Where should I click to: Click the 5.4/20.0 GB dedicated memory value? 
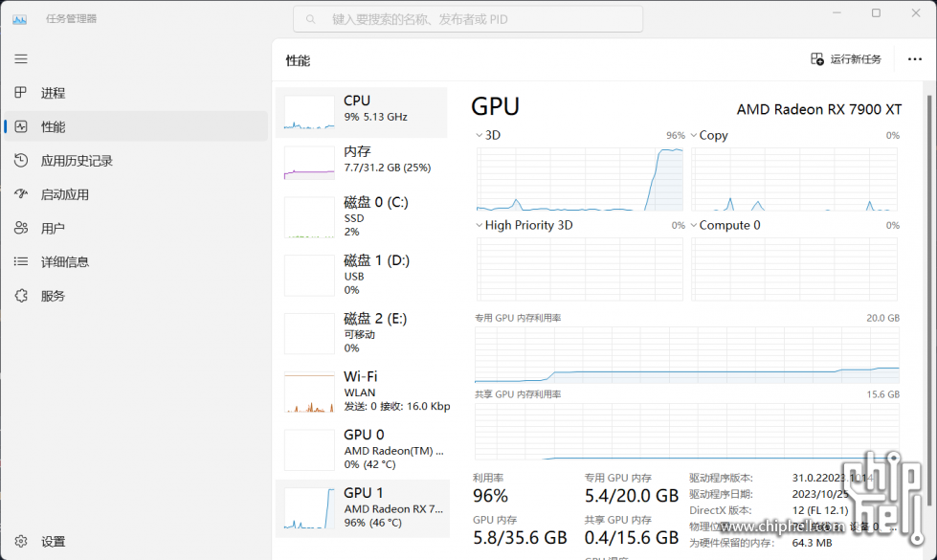(x=632, y=496)
